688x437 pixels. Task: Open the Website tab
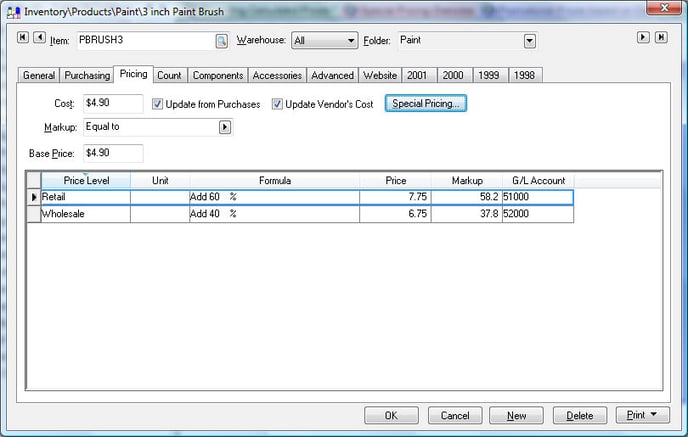tap(380, 75)
